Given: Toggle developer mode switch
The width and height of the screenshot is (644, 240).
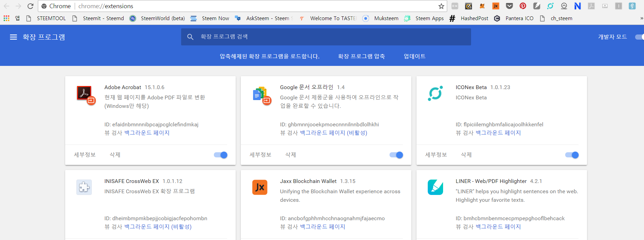Looking at the screenshot, I should (639, 37).
